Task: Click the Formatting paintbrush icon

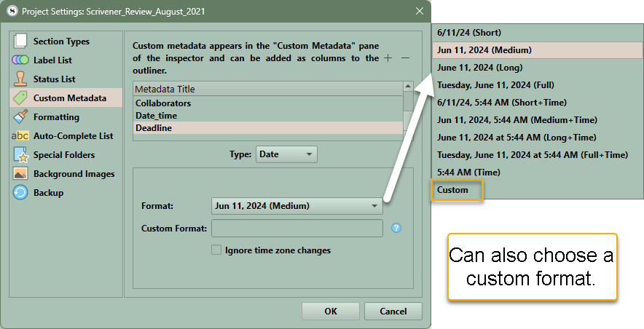Action: 20,117
